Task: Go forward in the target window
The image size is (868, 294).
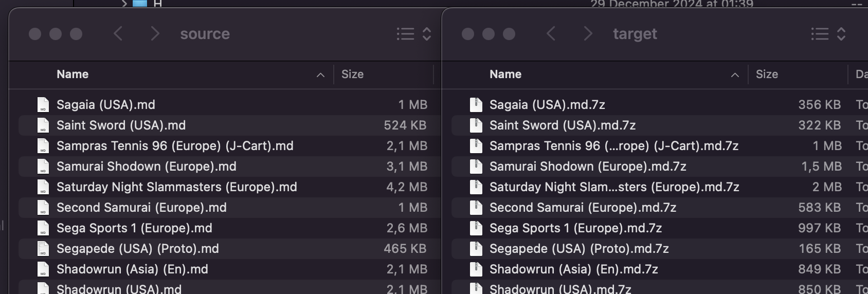Action: click(588, 34)
